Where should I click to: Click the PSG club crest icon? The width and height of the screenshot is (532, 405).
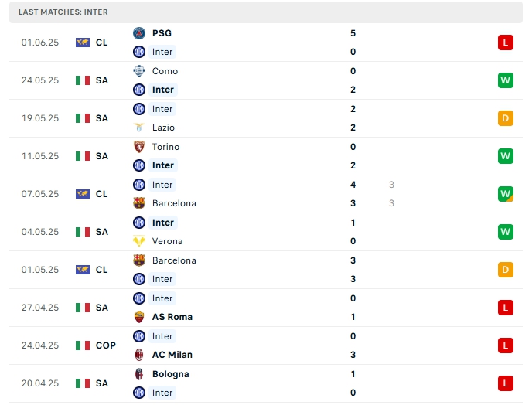click(x=139, y=33)
